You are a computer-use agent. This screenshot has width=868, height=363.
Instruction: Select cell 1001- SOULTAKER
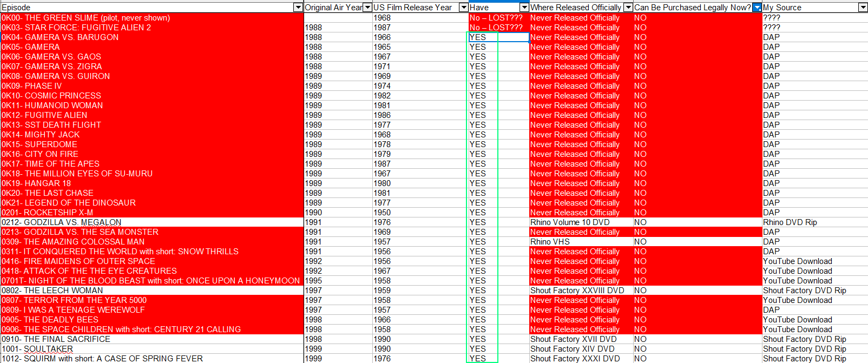(152, 349)
